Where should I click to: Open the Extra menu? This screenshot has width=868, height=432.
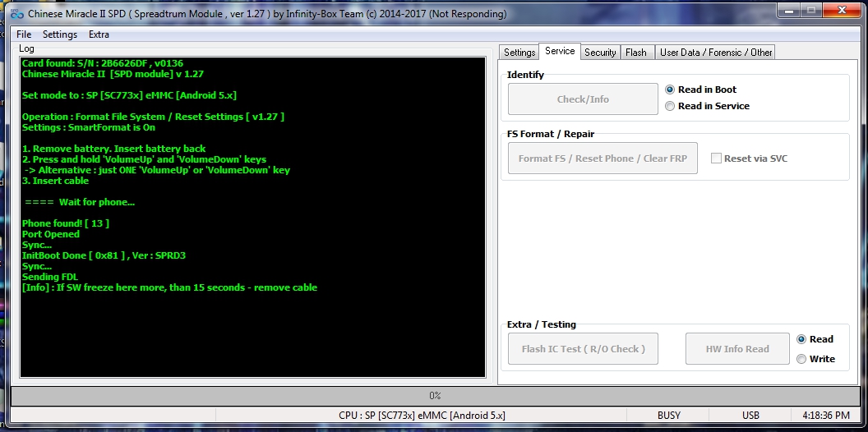(99, 34)
